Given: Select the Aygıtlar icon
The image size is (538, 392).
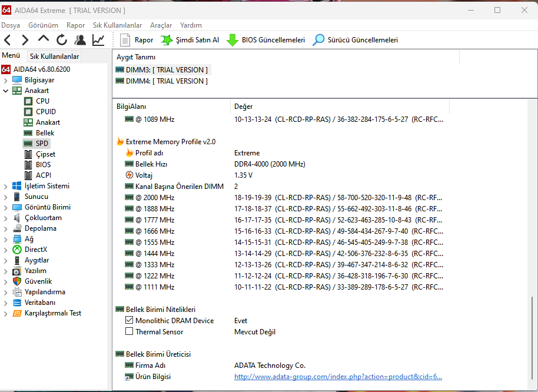Looking at the screenshot, I should click(x=17, y=260).
